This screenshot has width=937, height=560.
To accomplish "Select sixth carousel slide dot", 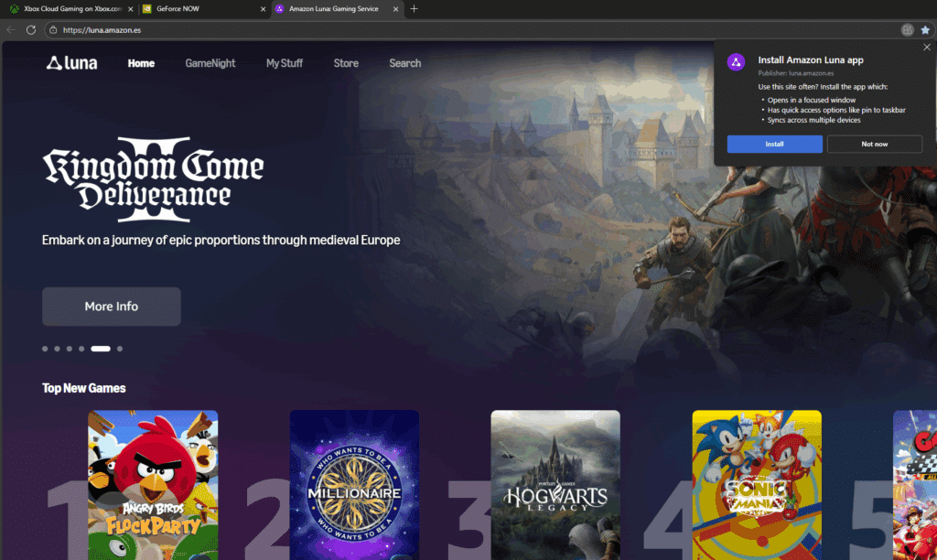I will [120, 349].
